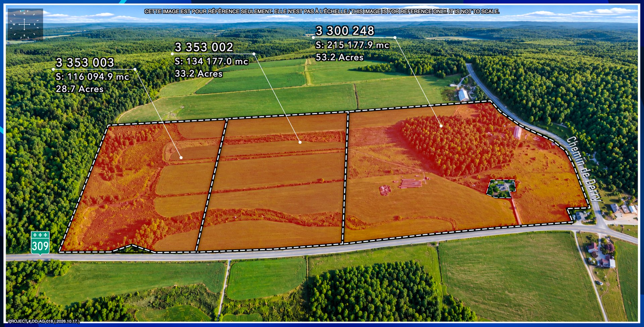
Task: Click the '53.2 Acres' text
Action: [x=339, y=57]
